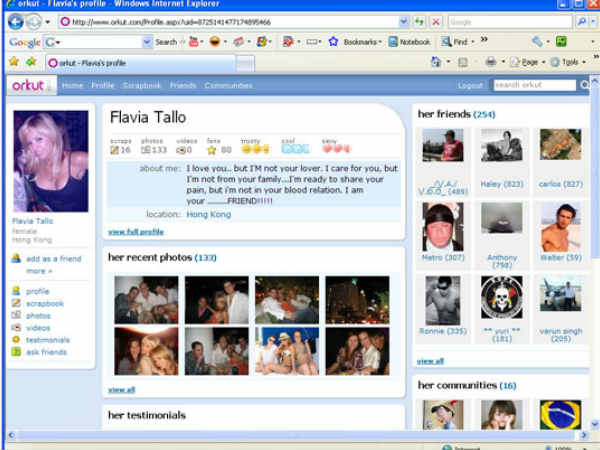Expand the address bar URL dropdown
The width and height of the screenshot is (600, 450).
click(x=402, y=21)
